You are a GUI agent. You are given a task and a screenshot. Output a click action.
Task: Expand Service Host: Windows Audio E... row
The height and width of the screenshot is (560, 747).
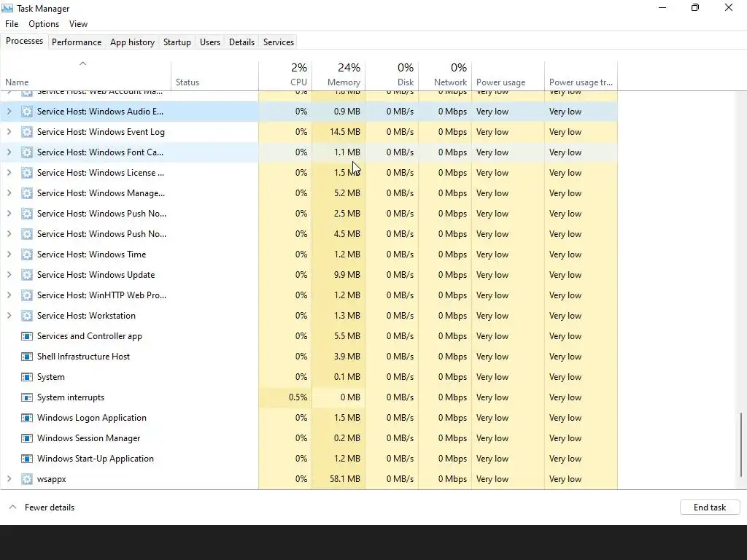click(9, 112)
